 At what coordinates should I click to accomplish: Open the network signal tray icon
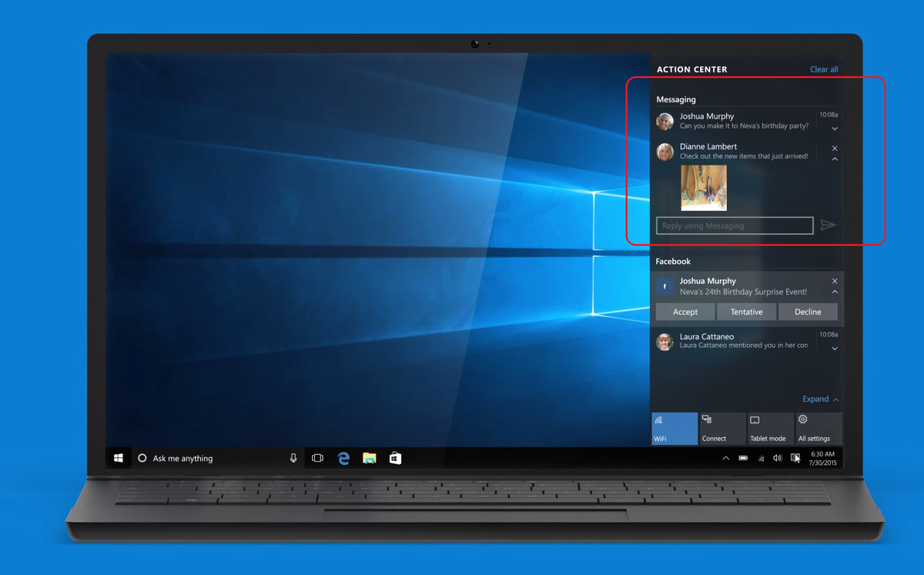[761, 458]
